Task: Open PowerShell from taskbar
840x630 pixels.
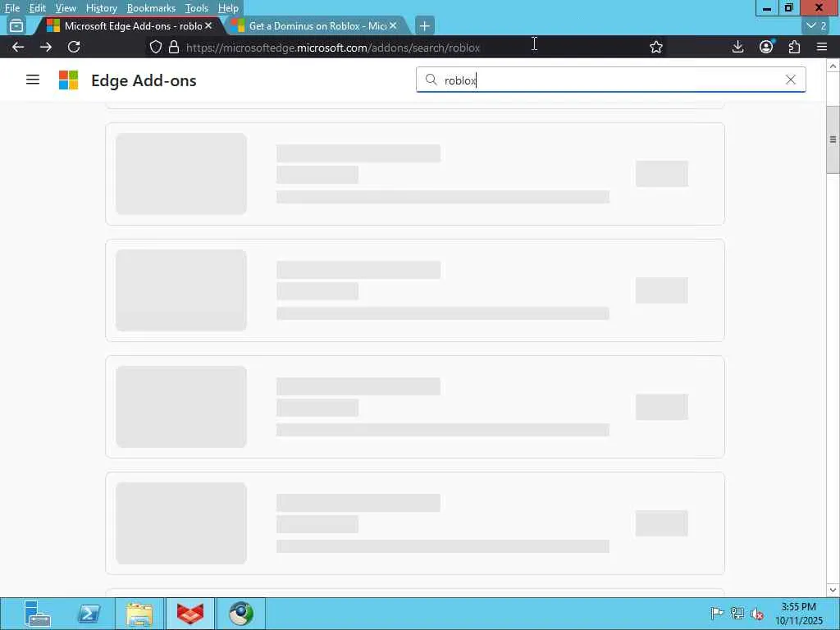Action: tap(89, 614)
